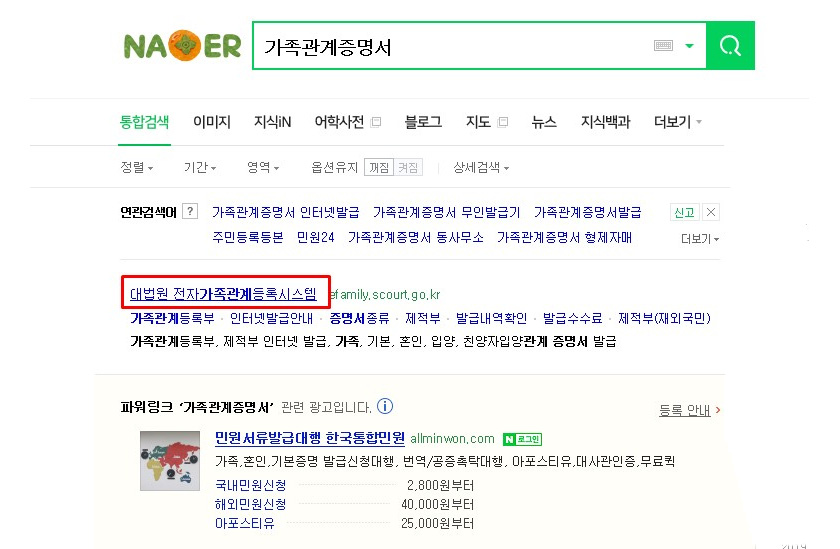This screenshot has height=549, width=840.
Task: Open 민원서류발급대행 한국통합민원 ad link
Action: pos(310,438)
